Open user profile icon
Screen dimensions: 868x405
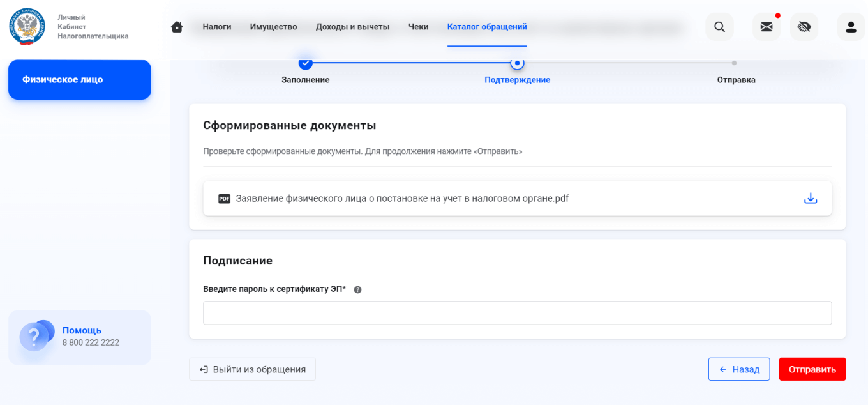coord(851,27)
